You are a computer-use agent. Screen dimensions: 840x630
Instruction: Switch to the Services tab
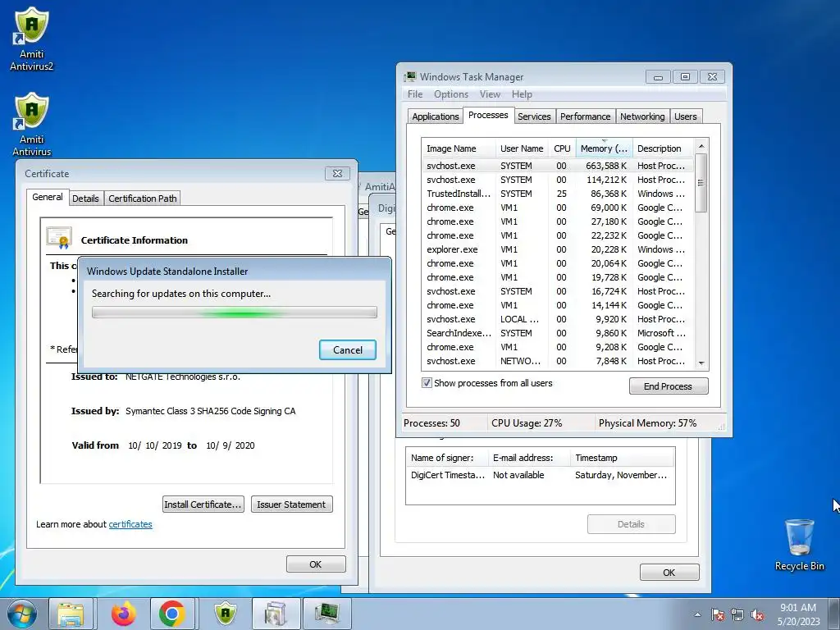[x=534, y=116]
